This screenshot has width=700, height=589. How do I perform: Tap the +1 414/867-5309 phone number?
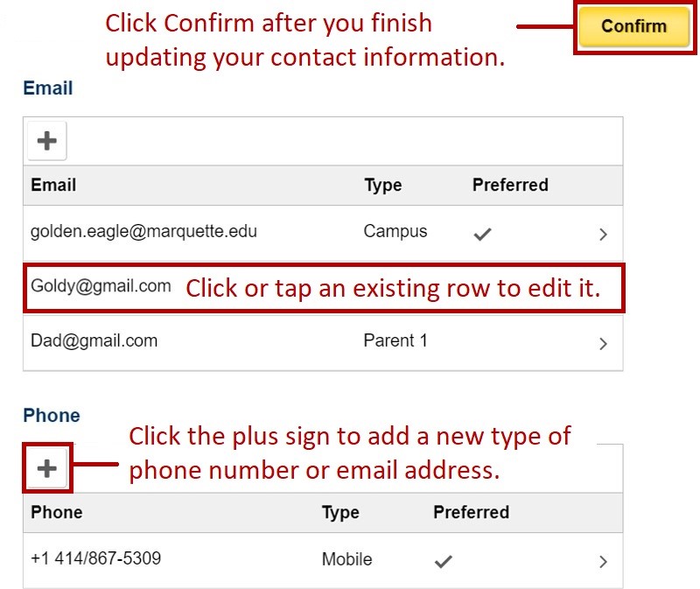point(95,558)
